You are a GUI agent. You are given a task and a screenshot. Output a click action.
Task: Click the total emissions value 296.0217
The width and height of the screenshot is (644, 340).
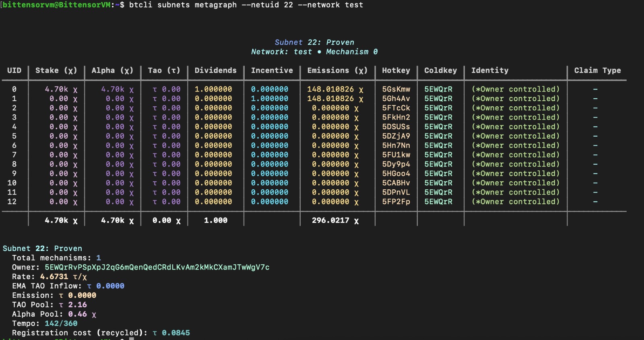(330, 220)
